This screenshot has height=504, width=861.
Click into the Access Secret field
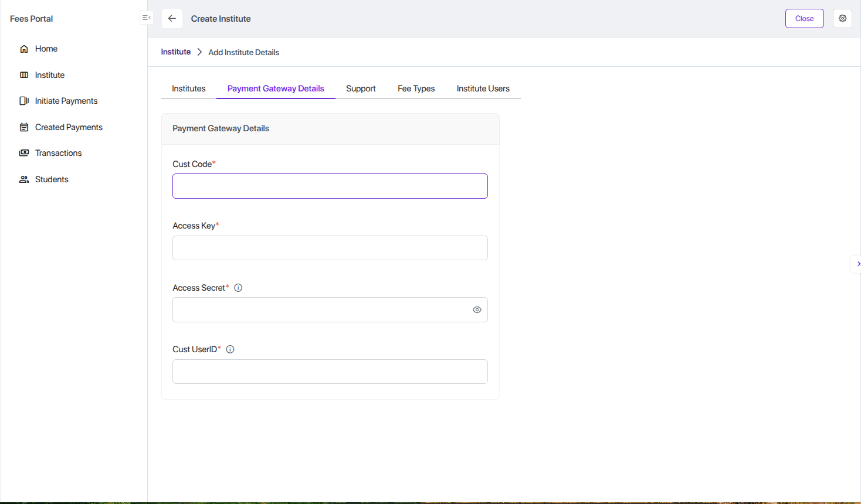[x=330, y=310]
